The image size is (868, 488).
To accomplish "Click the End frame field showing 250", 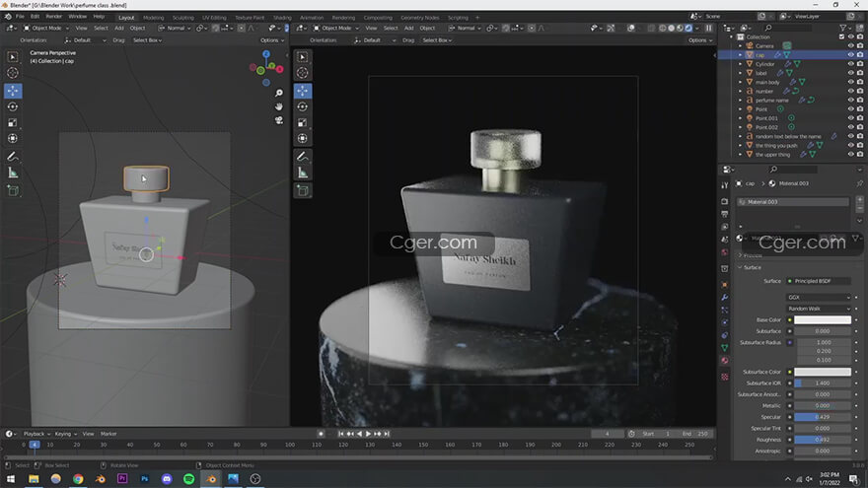I will pos(696,434).
